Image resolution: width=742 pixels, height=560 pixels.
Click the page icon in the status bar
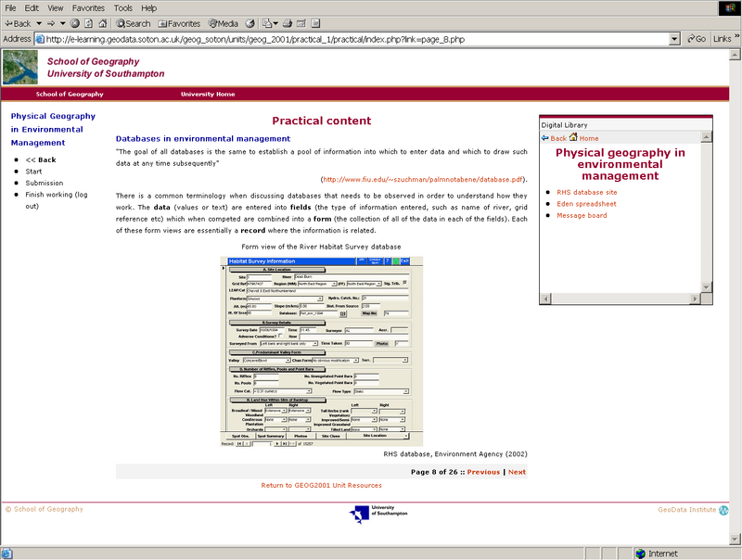6,554
